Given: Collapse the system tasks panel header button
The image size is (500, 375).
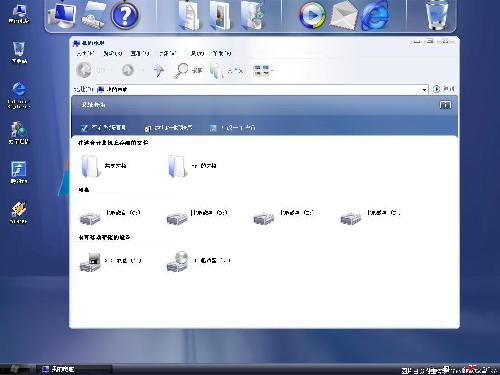Looking at the screenshot, I should click(445, 105).
